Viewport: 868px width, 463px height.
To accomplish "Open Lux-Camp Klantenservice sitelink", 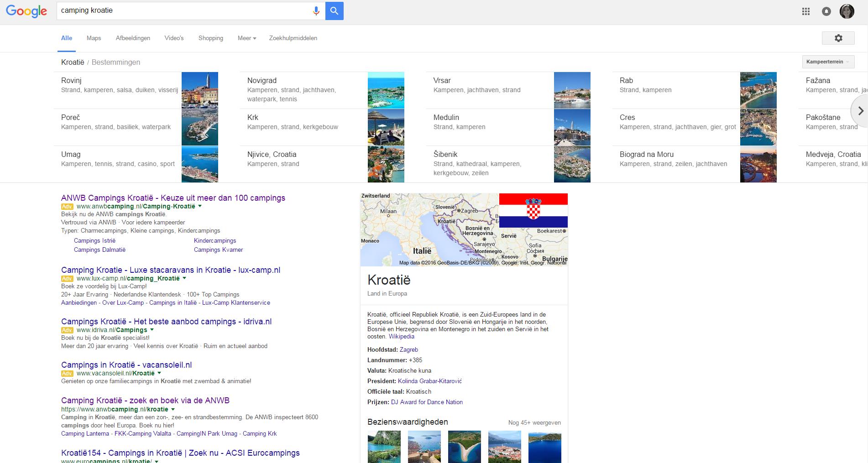I will pos(236,303).
